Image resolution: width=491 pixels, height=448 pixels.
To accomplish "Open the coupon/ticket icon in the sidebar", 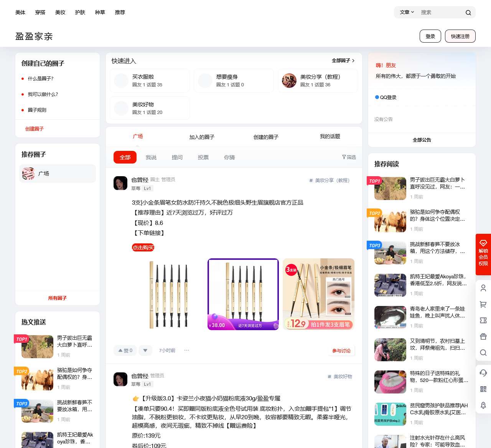I will (x=483, y=320).
